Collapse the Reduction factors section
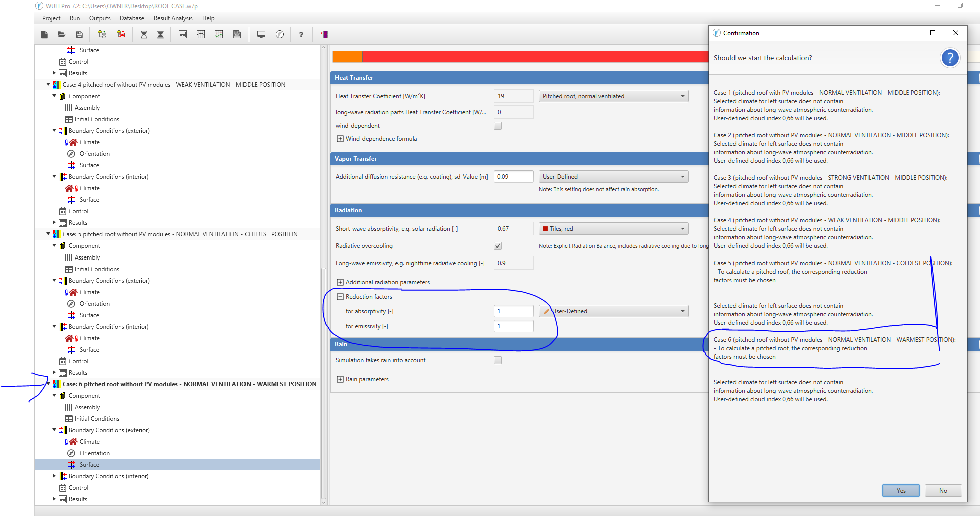Image resolution: width=980 pixels, height=516 pixels. coord(340,297)
